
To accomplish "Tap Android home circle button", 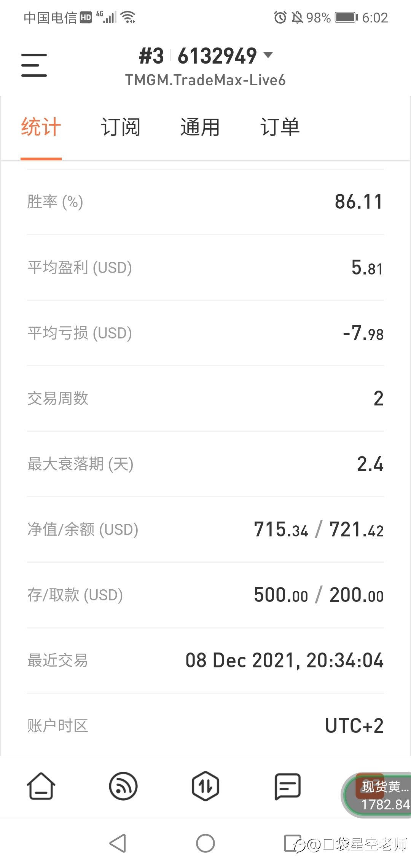I will [x=205, y=843].
